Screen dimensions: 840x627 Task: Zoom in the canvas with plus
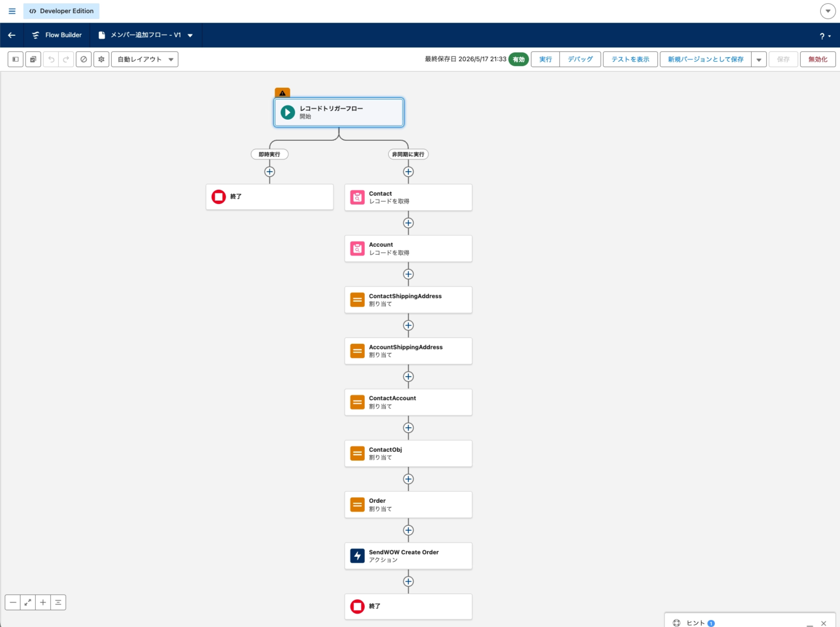(x=43, y=602)
